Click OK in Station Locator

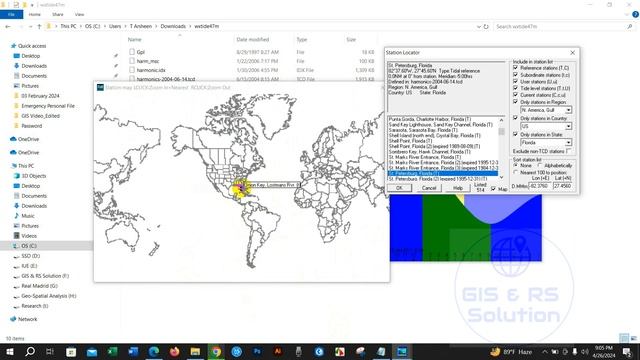click(399, 188)
